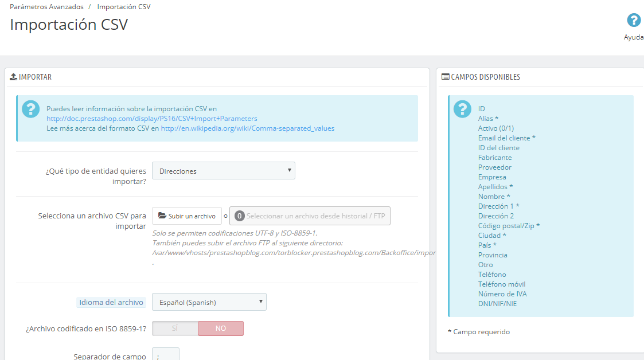Screen dimensions: 644x360
Task: Click the /var/www/vhosts FTP directory path text
Action: (294, 253)
